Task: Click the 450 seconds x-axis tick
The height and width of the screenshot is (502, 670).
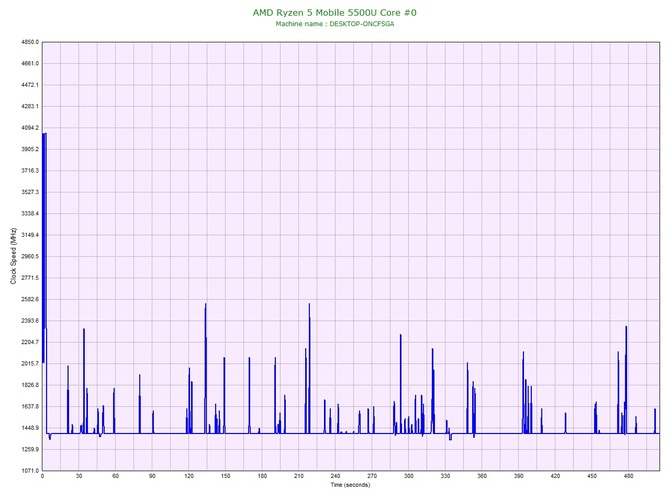Action: pos(592,476)
